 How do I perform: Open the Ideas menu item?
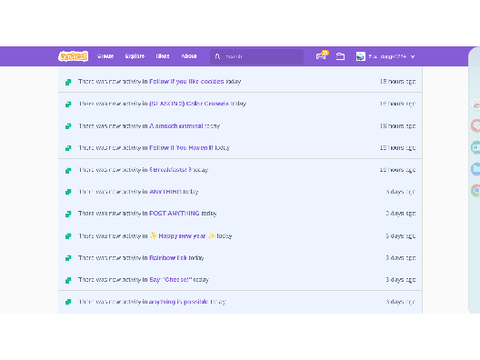pyautogui.click(x=163, y=56)
